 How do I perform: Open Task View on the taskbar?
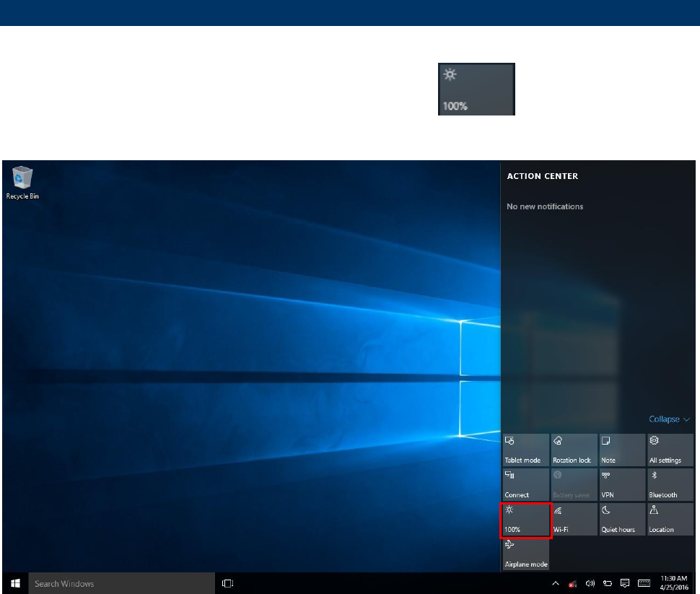point(227,583)
